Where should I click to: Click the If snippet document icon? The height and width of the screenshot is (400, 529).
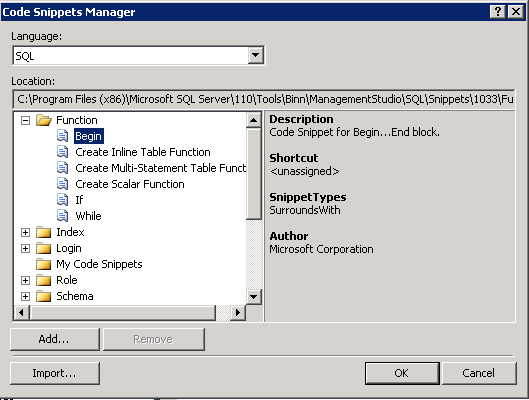(62, 200)
